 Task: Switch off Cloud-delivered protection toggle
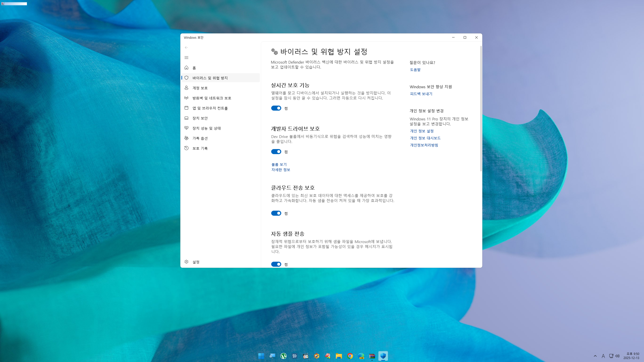pyautogui.click(x=276, y=213)
